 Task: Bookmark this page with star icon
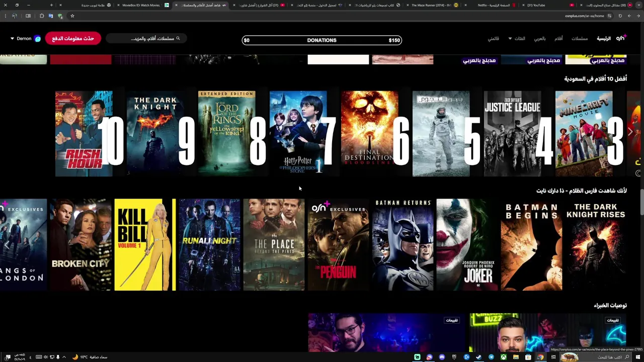tap(72, 16)
